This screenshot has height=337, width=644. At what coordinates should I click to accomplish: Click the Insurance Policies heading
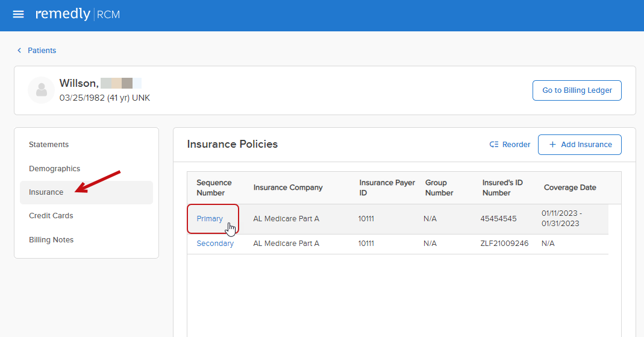(233, 144)
